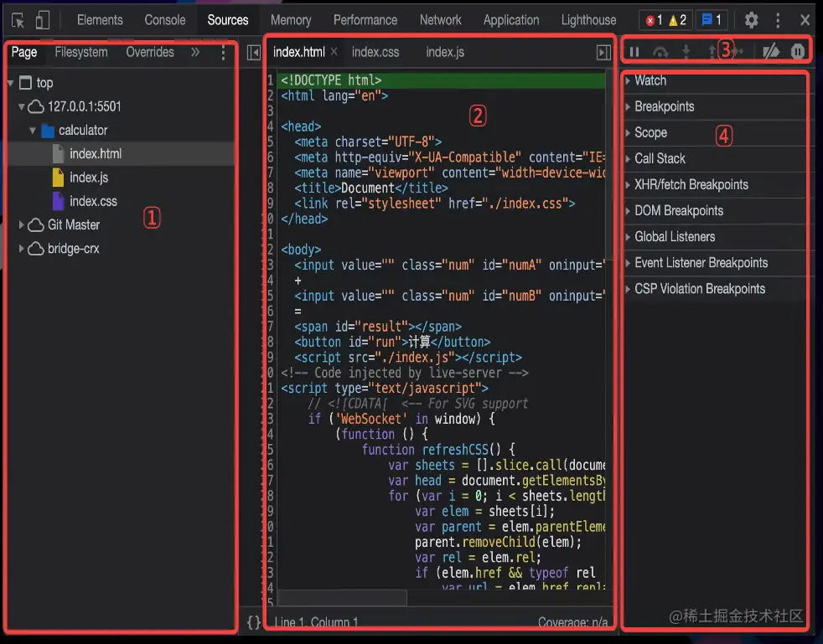Open the Memory tab
The width and height of the screenshot is (823, 644).
tap(291, 20)
